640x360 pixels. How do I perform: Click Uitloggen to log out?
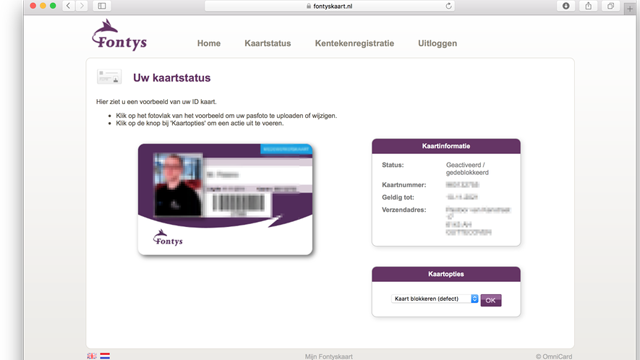tap(438, 43)
